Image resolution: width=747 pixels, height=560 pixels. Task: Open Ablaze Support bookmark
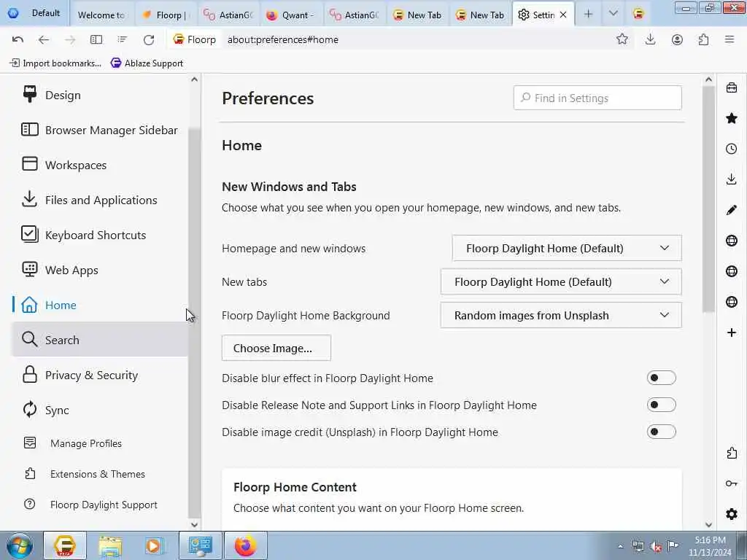pos(147,63)
